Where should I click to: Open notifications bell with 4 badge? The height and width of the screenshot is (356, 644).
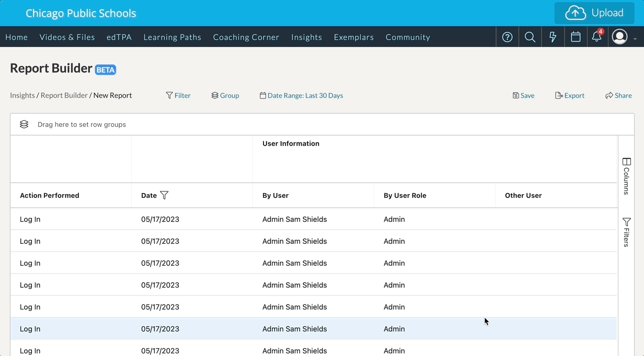596,37
